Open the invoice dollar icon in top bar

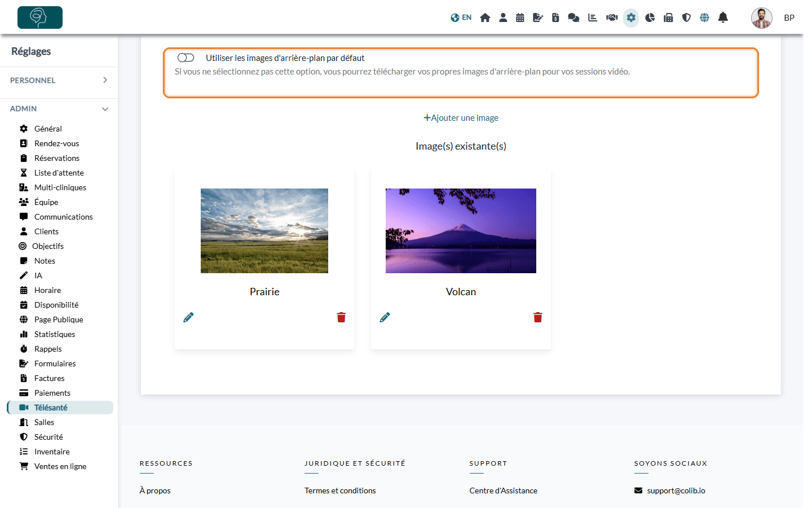coord(555,17)
